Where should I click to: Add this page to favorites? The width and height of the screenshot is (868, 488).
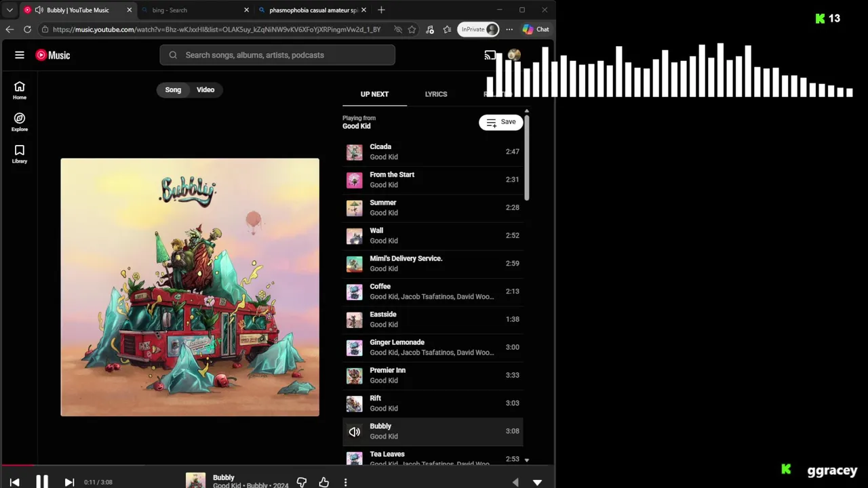click(412, 29)
